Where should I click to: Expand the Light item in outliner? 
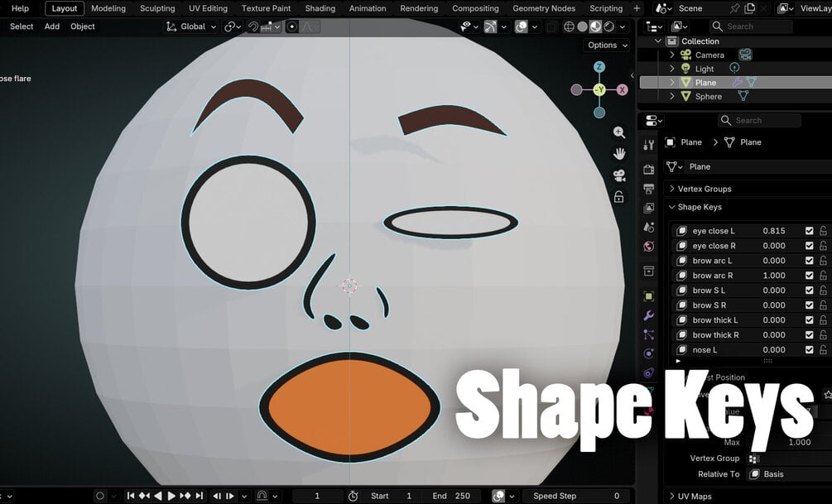pyautogui.click(x=671, y=69)
